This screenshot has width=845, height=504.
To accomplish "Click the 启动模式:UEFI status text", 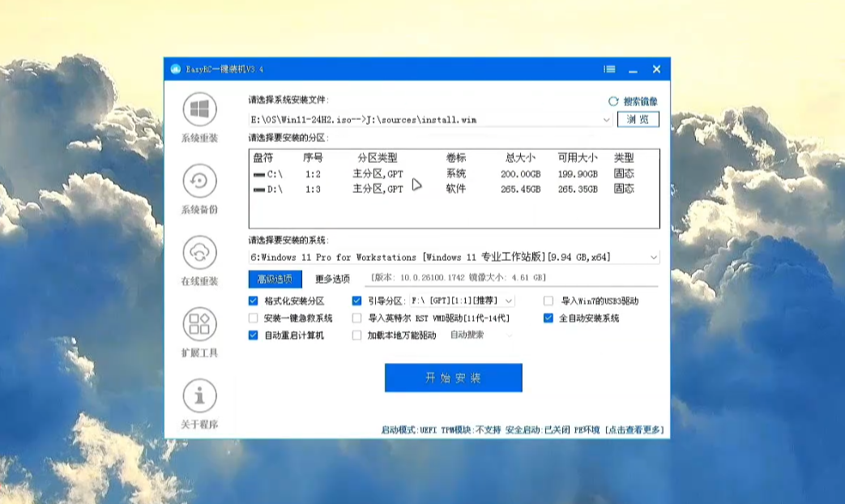I will coord(408,429).
